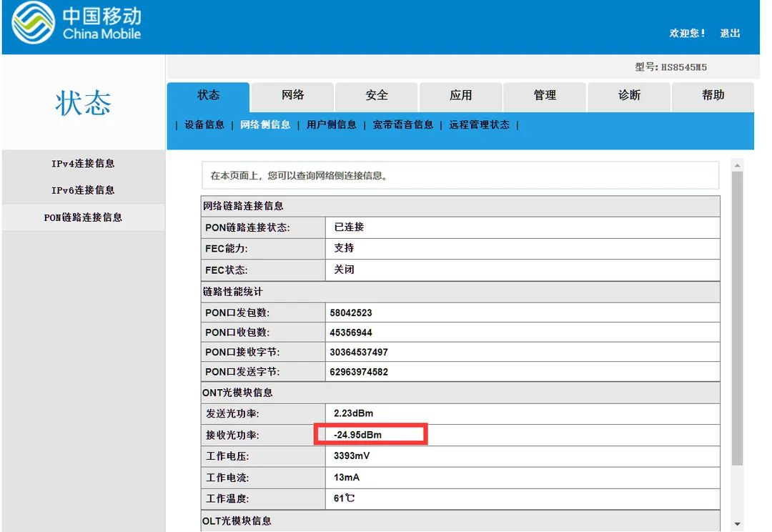Screen dimensions: 772x532
Task: Click the scrollbar down arrow
Action: click(737, 524)
